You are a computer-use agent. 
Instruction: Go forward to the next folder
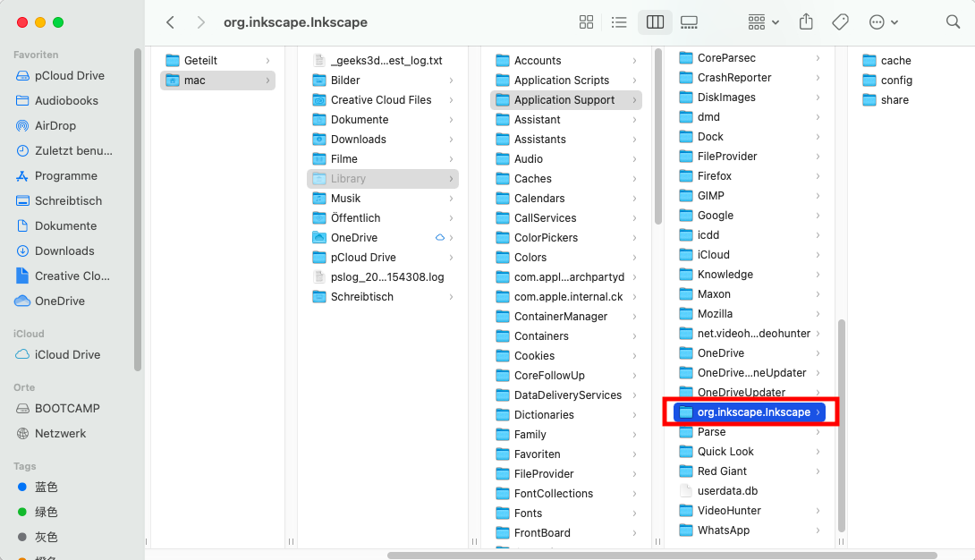(x=200, y=22)
